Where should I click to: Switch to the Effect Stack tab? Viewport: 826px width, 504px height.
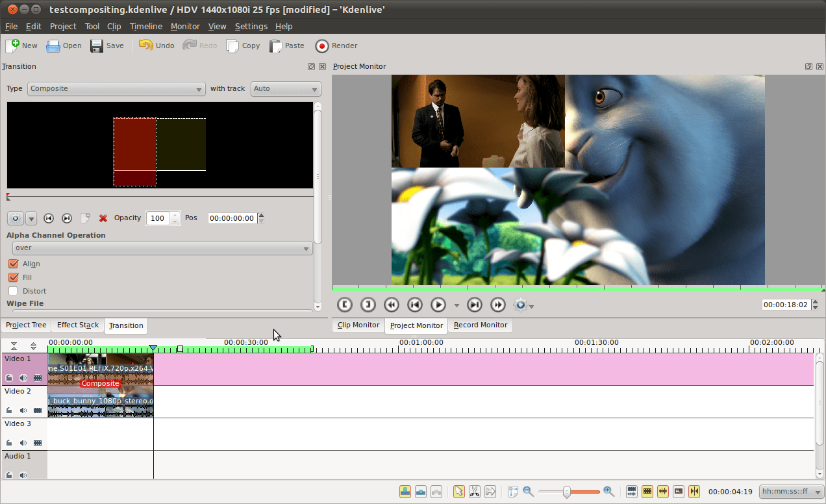tap(77, 325)
